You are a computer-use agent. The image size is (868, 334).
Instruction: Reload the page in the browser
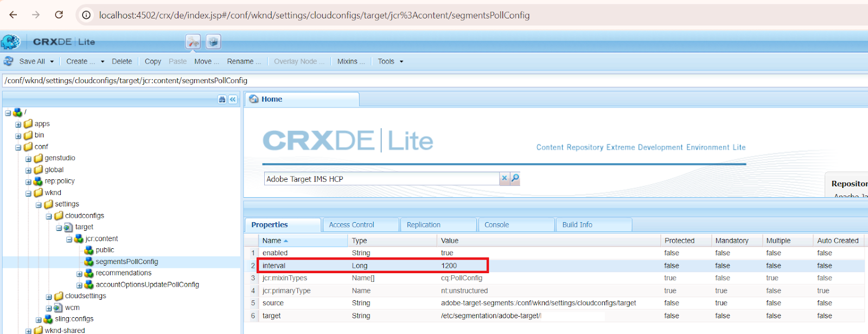59,15
